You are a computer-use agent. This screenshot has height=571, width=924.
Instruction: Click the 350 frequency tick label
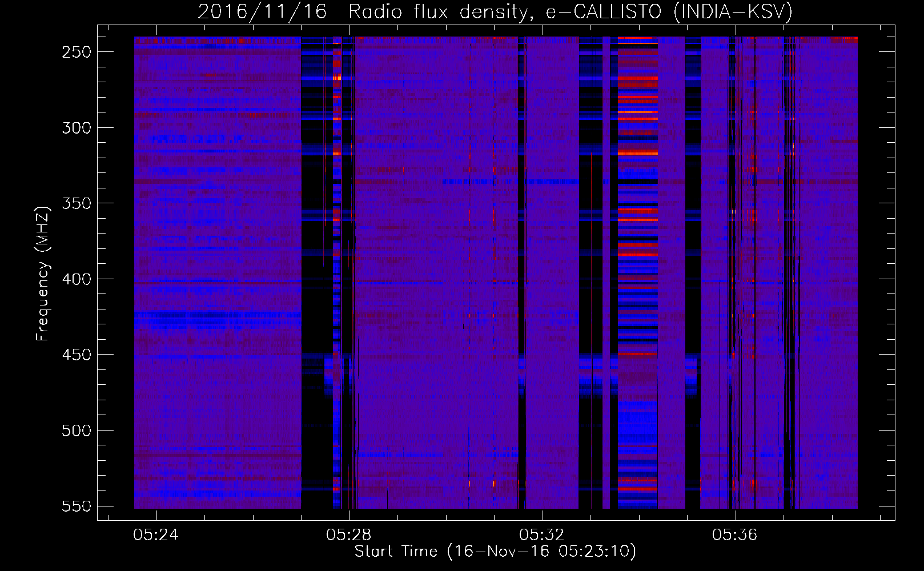pos(76,204)
